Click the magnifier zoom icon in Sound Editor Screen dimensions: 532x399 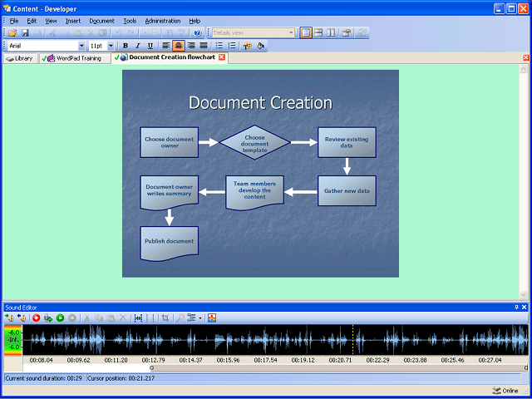[180, 318]
